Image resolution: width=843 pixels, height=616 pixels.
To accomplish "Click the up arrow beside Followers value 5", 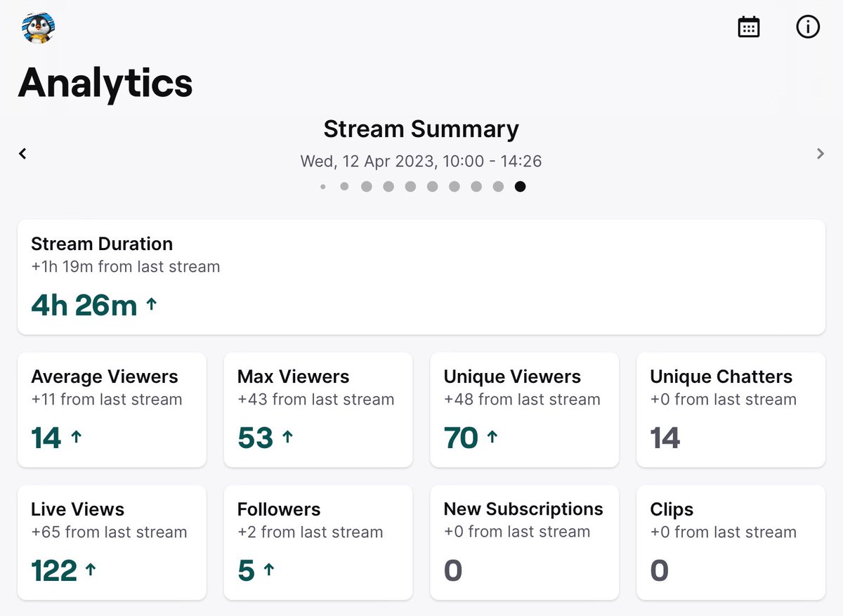I will [268, 570].
